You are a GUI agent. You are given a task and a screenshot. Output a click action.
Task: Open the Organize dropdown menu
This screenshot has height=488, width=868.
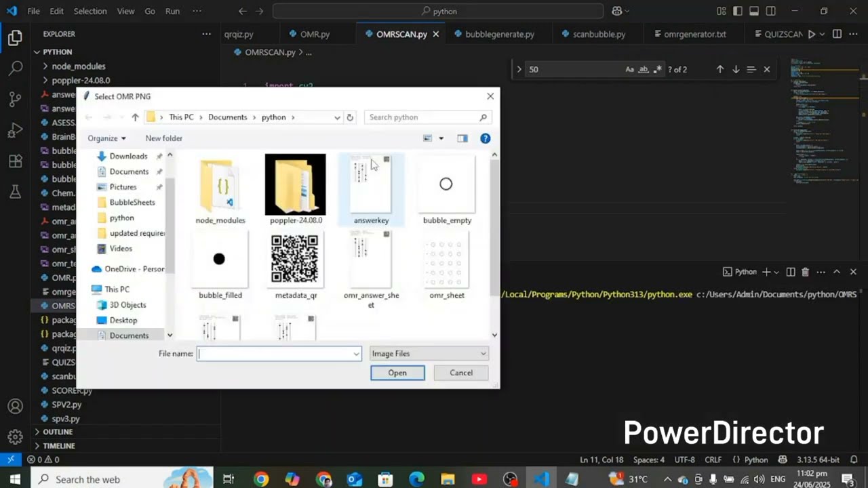coord(106,138)
